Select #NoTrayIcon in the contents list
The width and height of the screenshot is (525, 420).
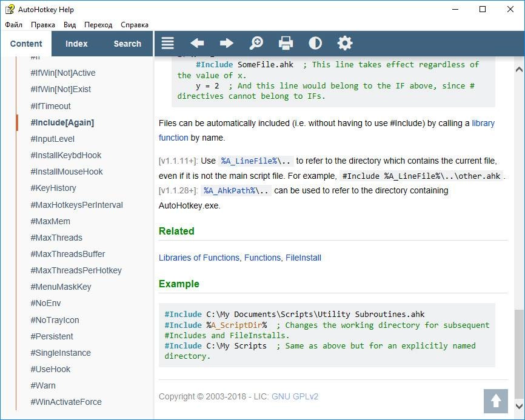point(55,320)
